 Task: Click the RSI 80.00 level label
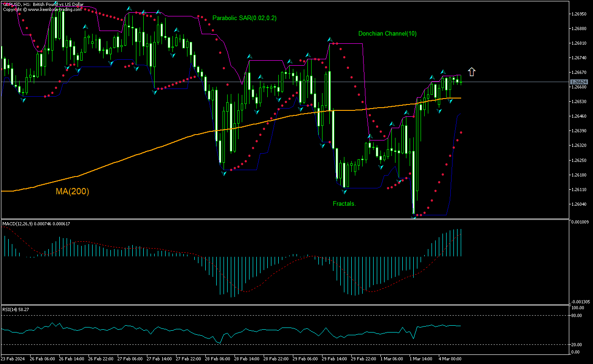[577, 315]
